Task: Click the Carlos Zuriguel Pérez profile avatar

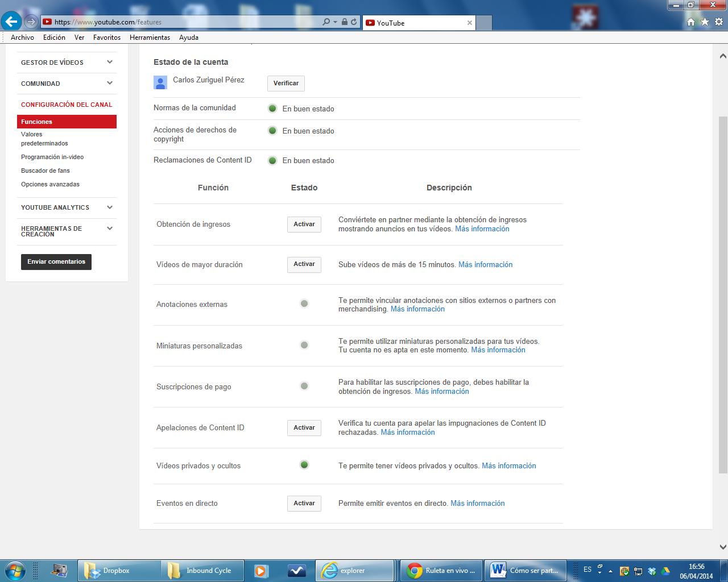Action: (x=160, y=83)
